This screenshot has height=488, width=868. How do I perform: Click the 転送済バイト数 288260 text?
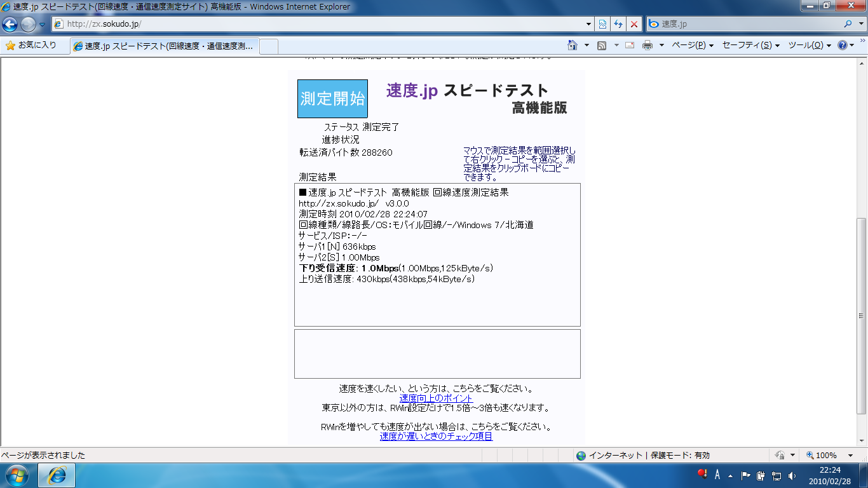point(346,152)
